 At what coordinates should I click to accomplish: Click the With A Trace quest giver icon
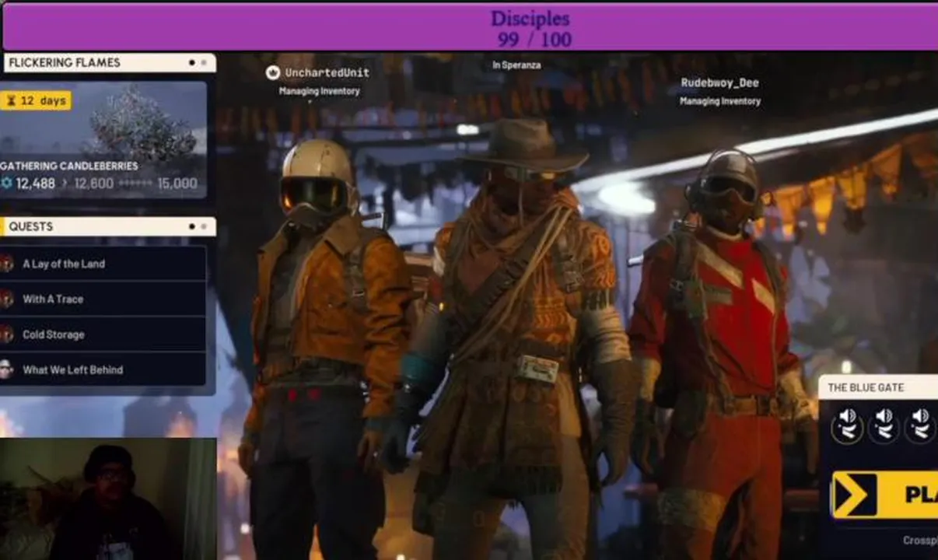(6, 299)
